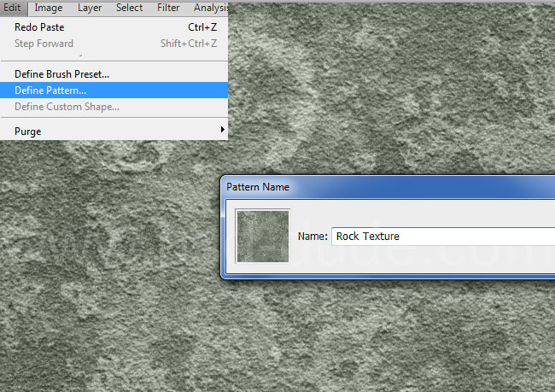
Task: Choose the greyed-out Define Custom Shape... entry
Action: click(114, 107)
